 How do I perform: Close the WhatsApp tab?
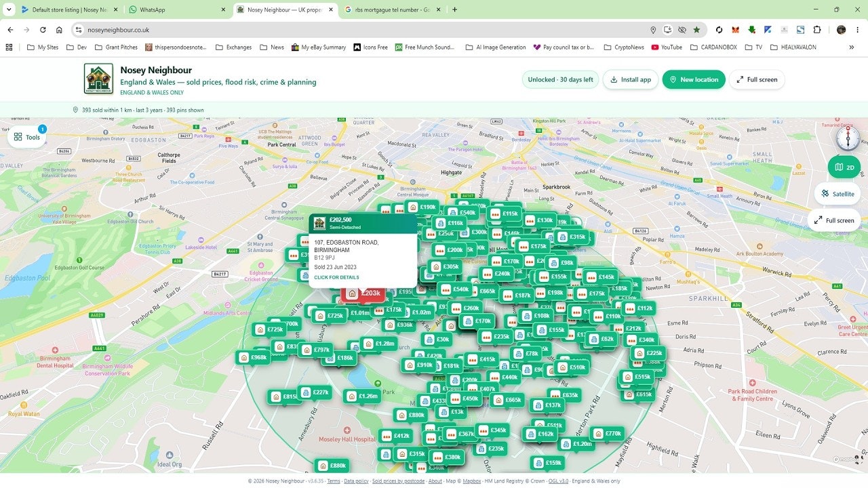click(224, 9)
